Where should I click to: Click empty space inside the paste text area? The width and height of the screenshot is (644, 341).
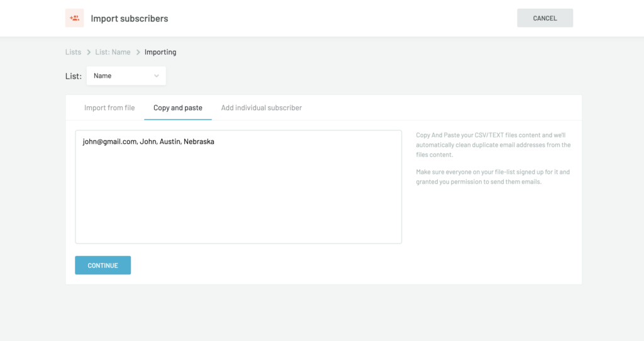[238, 195]
